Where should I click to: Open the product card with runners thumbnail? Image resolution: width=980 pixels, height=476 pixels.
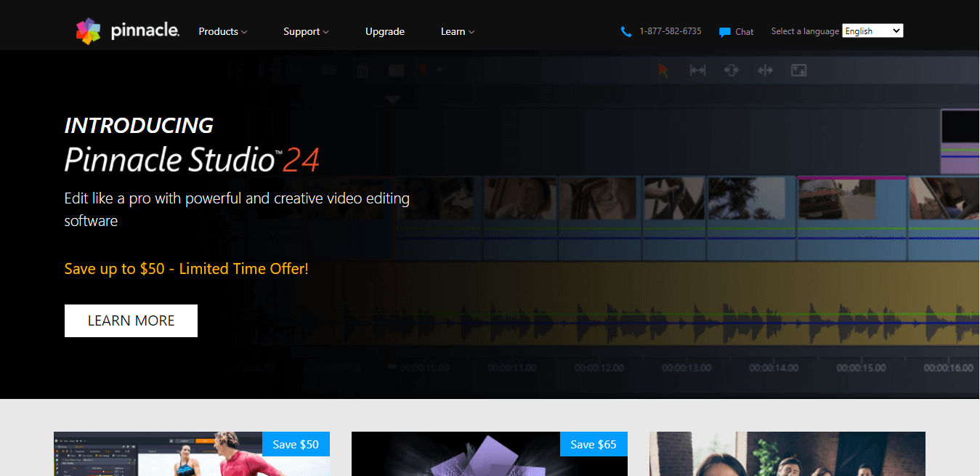tap(192, 454)
